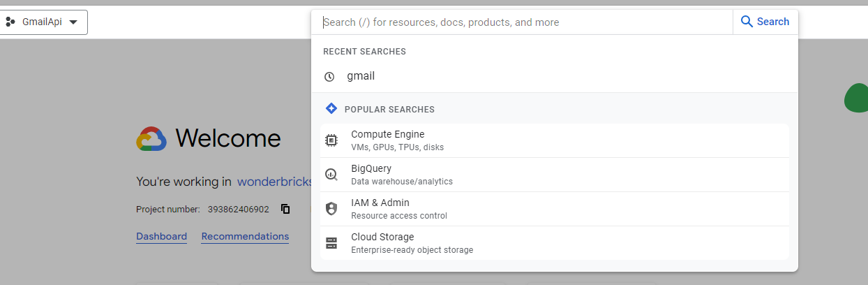The image size is (868, 285).
Task: Click the blue popular searches diamond icon
Action: [x=331, y=109]
